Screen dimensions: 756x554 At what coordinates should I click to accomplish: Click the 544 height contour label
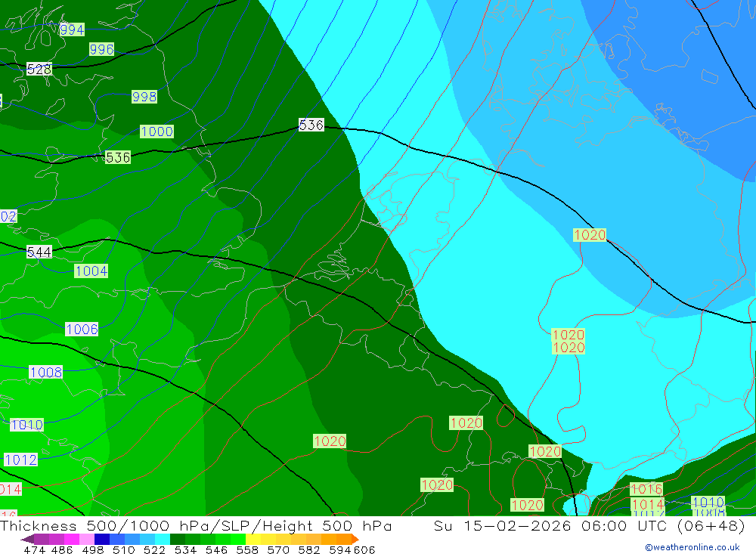tap(39, 252)
